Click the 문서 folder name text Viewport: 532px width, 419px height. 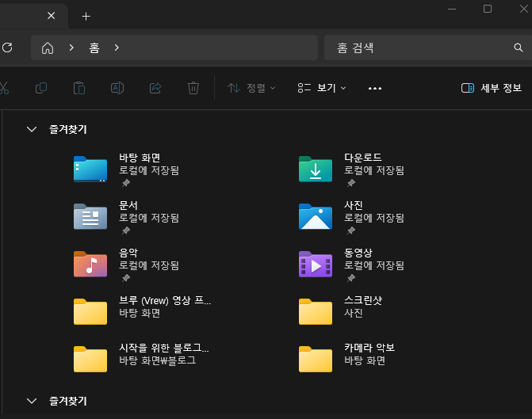(128, 205)
